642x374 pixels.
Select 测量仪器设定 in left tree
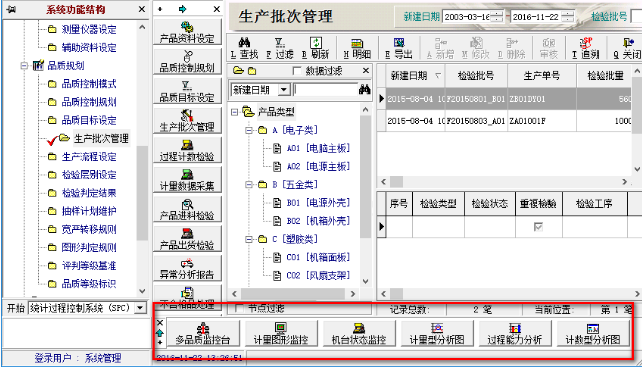(89, 29)
